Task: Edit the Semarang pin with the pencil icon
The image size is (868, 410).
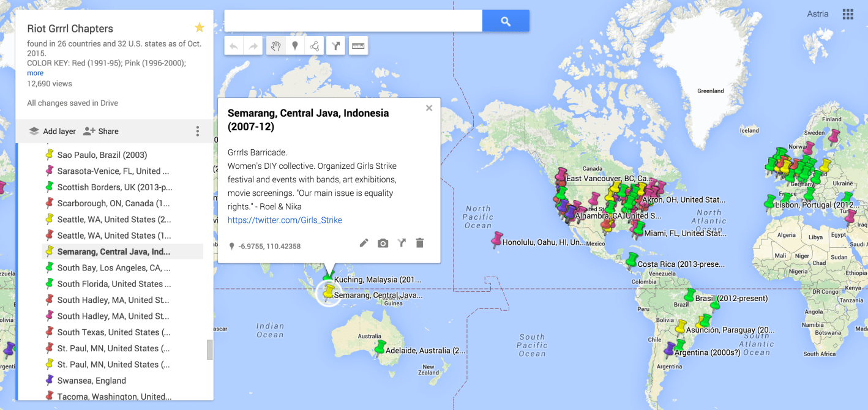Action: tap(364, 242)
